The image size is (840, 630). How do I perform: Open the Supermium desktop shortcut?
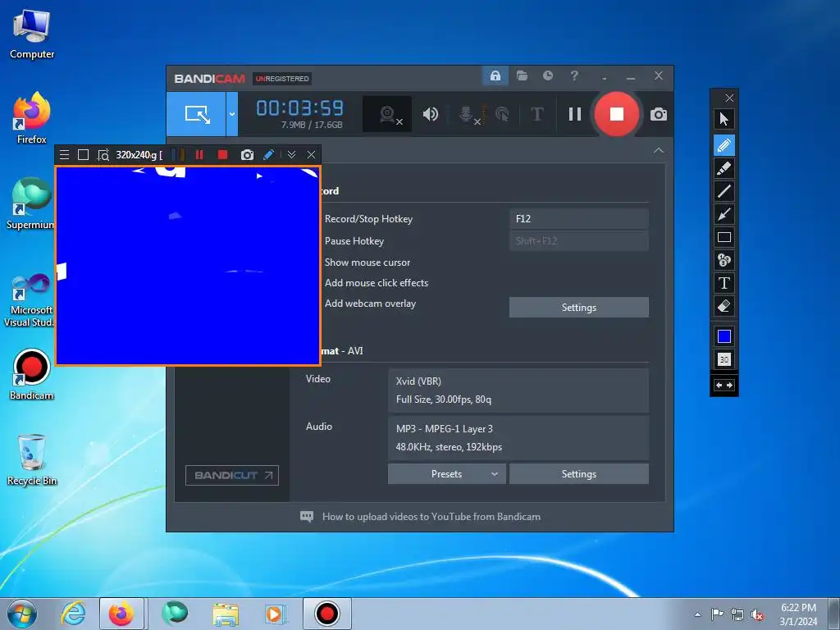click(x=30, y=203)
